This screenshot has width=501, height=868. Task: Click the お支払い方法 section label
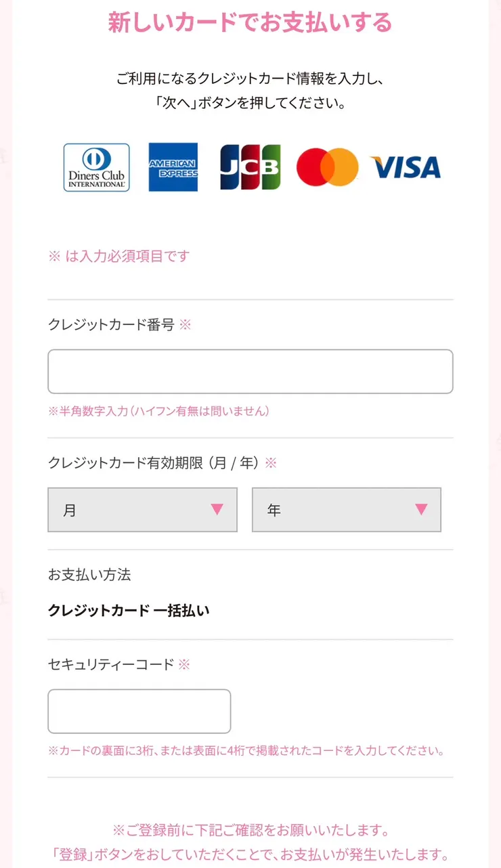pyautogui.click(x=89, y=575)
